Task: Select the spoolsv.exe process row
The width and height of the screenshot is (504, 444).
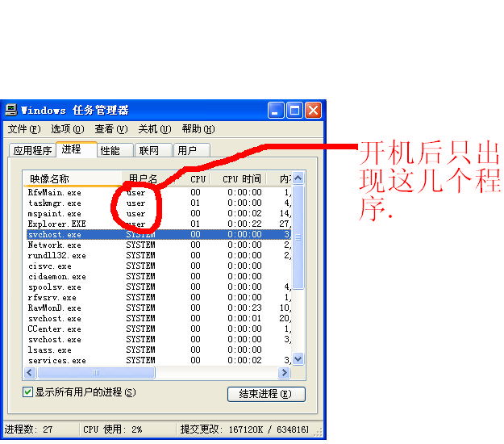Action: coord(159,287)
